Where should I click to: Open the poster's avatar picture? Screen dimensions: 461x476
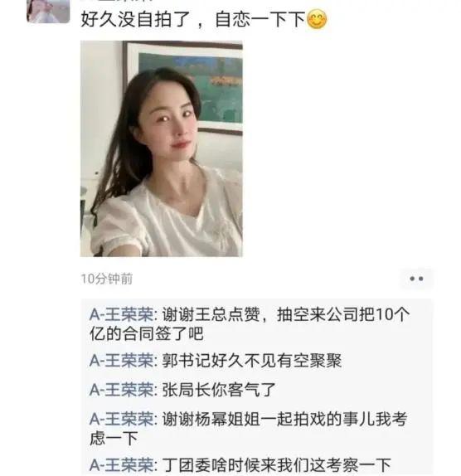[x=48, y=12]
